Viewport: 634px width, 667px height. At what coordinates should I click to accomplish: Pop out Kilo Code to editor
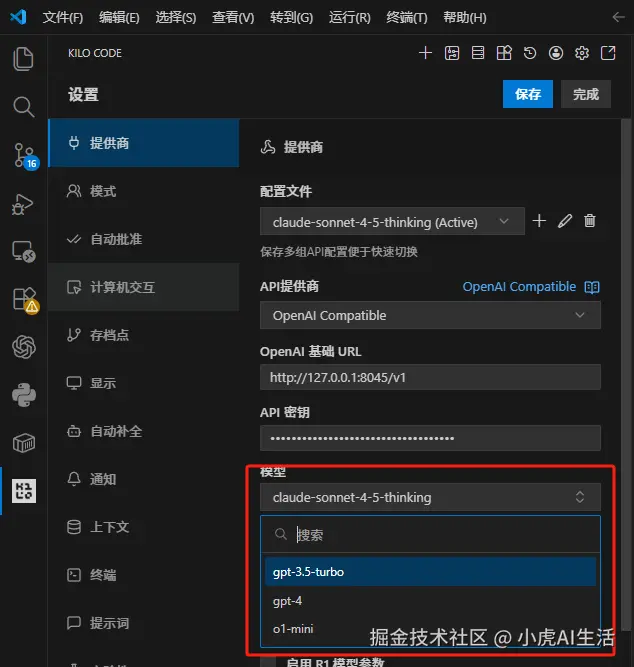tap(608, 53)
